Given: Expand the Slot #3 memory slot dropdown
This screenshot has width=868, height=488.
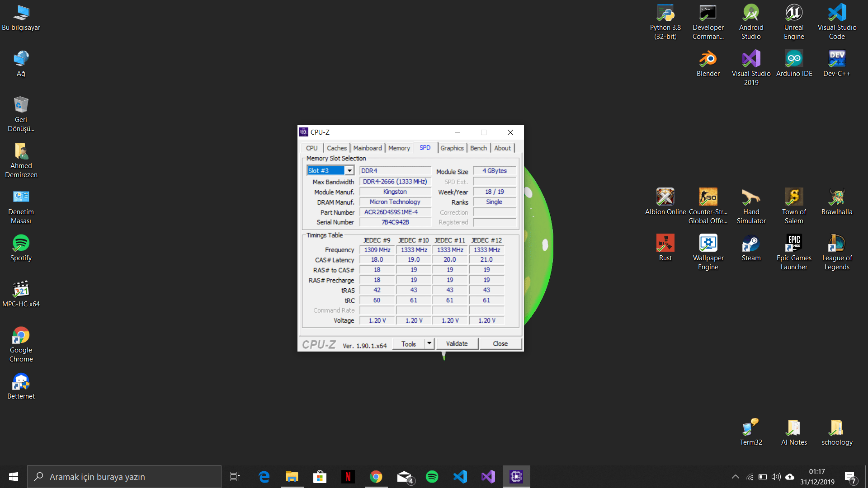Looking at the screenshot, I should coord(349,171).
